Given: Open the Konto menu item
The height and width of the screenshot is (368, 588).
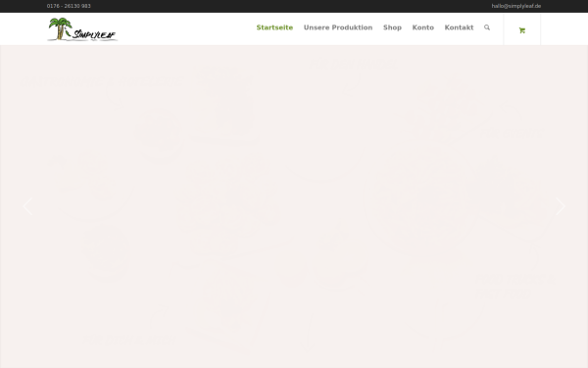Looking at the screenshot, I should (423, 27).
